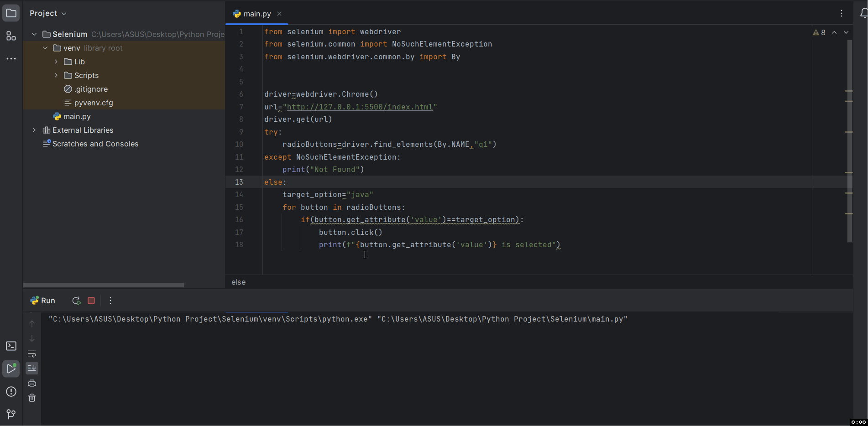
Task: Open the Structure tool window icon
Action: pyautogui.click(x=11, y=36)
